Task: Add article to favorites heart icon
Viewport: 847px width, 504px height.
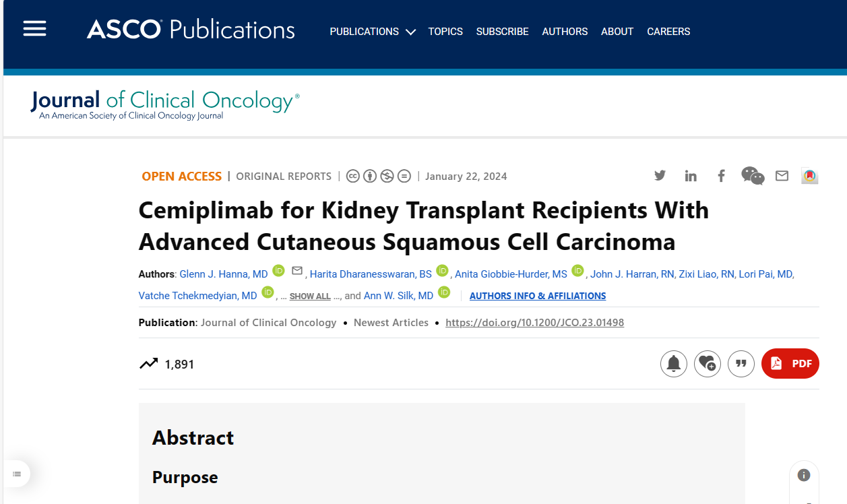Action: coord(708,364)
